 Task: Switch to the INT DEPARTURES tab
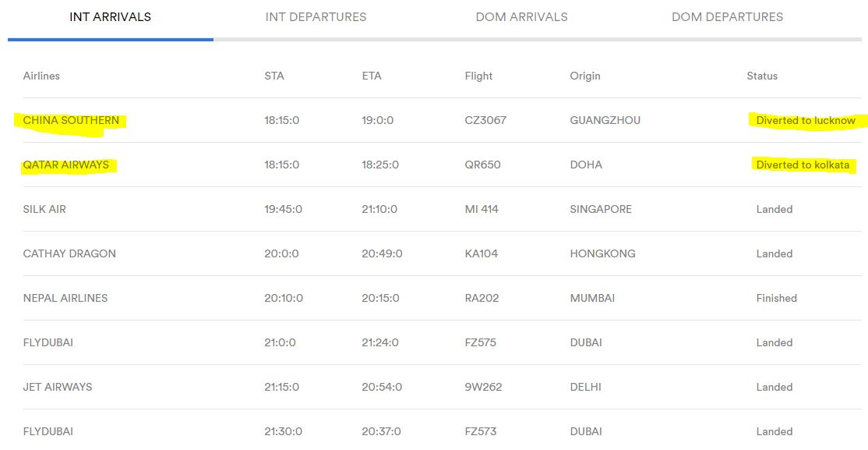(x=316, y=17)
